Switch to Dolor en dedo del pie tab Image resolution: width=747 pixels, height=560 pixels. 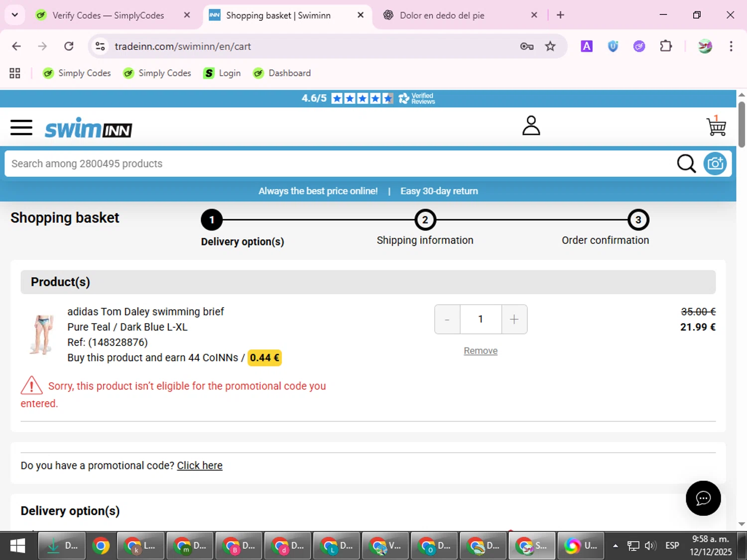coord(441,15)
